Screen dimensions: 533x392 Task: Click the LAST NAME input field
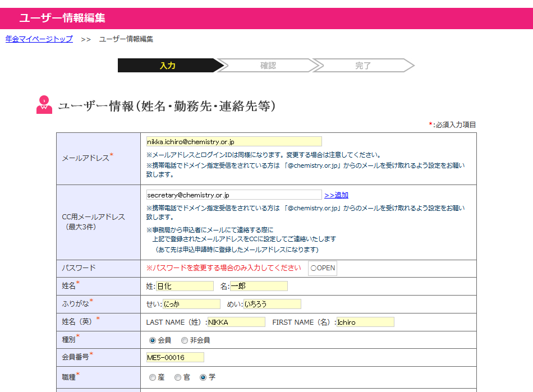click(236, 322)
